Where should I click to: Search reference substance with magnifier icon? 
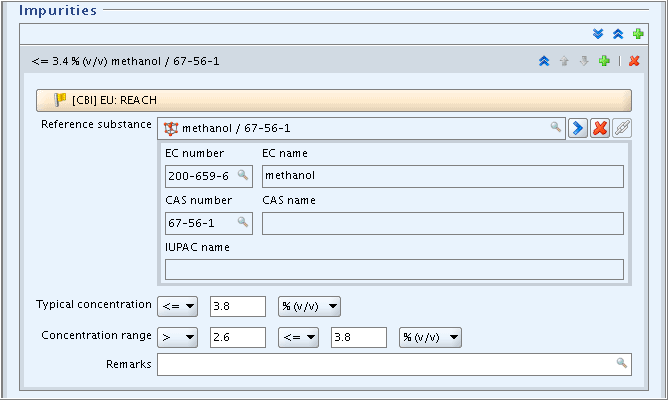click(556, 127)
